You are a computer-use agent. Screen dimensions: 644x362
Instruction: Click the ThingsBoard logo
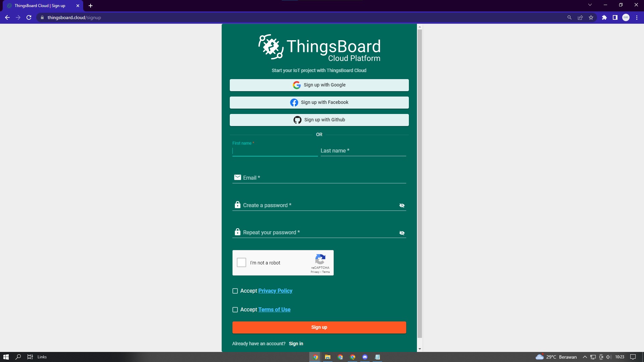319,48
